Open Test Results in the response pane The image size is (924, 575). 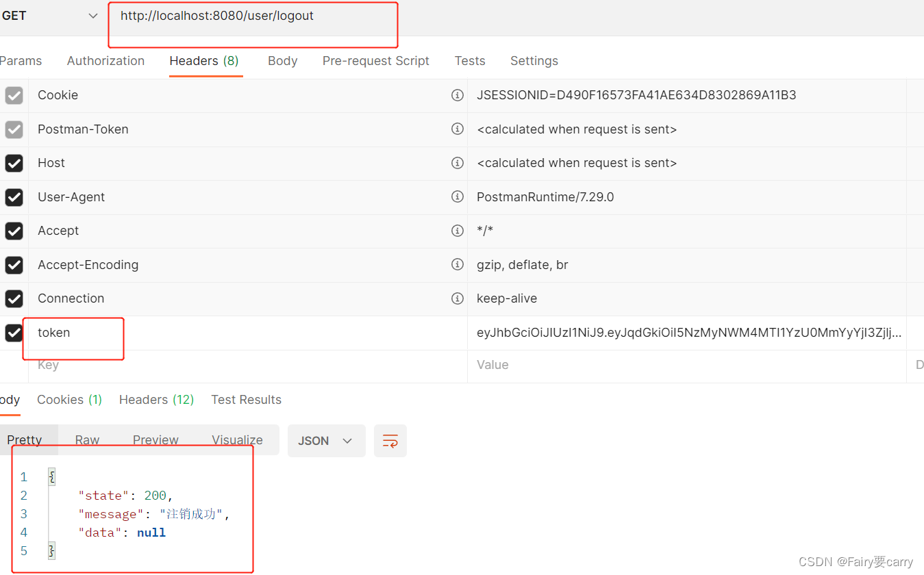[x=246, y=399]
